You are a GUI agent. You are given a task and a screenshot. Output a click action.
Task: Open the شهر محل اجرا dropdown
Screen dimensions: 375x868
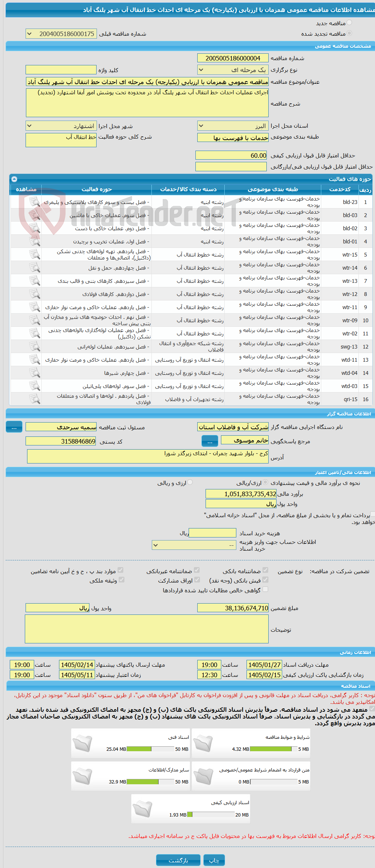61,126
